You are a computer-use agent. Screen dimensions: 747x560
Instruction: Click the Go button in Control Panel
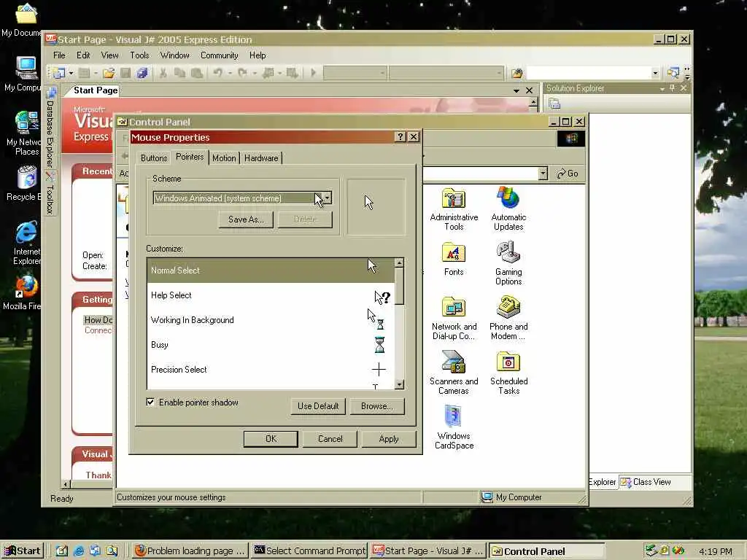568,174
